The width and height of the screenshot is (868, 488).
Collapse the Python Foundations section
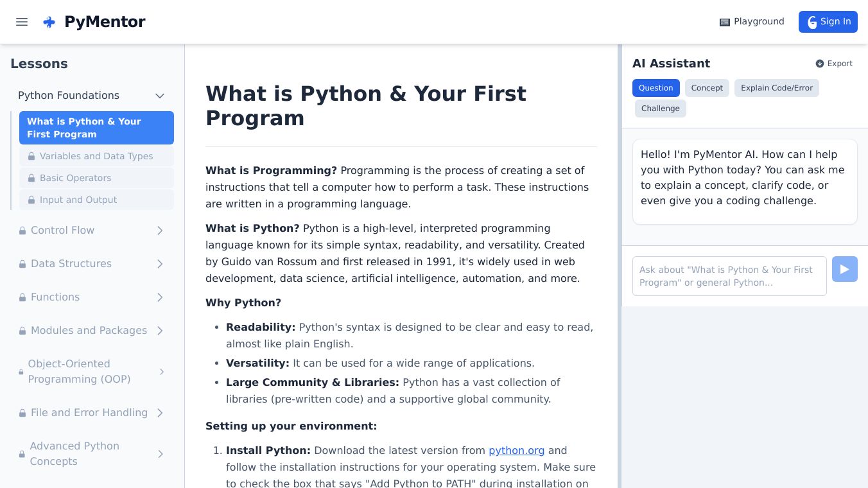[160, 96]
